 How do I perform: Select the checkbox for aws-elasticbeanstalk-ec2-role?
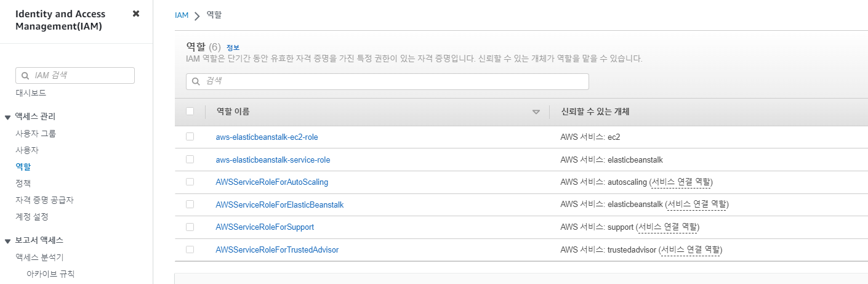click(x=190, y=137)
